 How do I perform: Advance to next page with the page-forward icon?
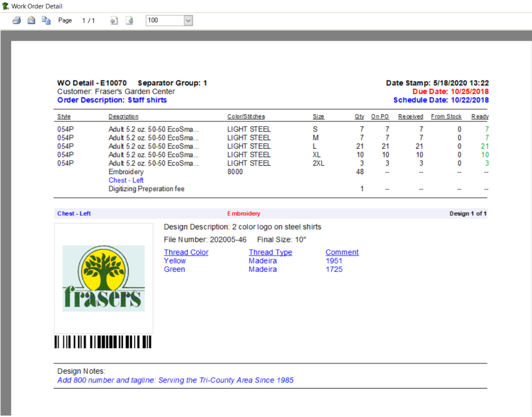pos(130,20)
